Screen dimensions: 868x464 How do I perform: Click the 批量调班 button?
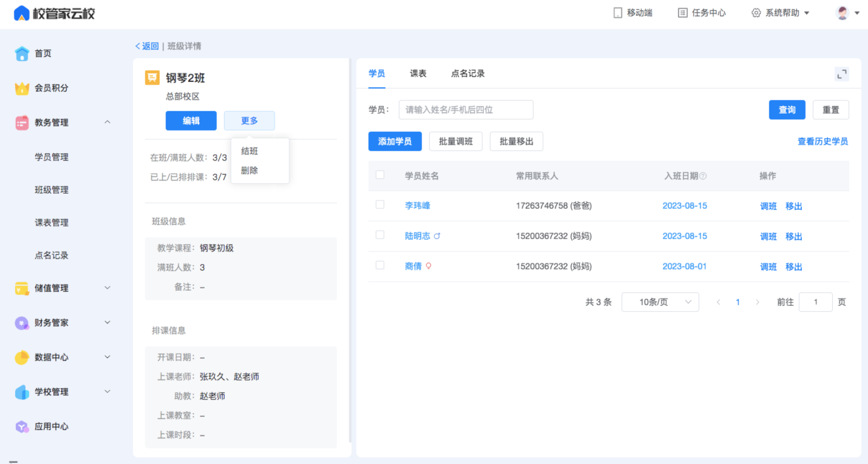pos(456,141)
